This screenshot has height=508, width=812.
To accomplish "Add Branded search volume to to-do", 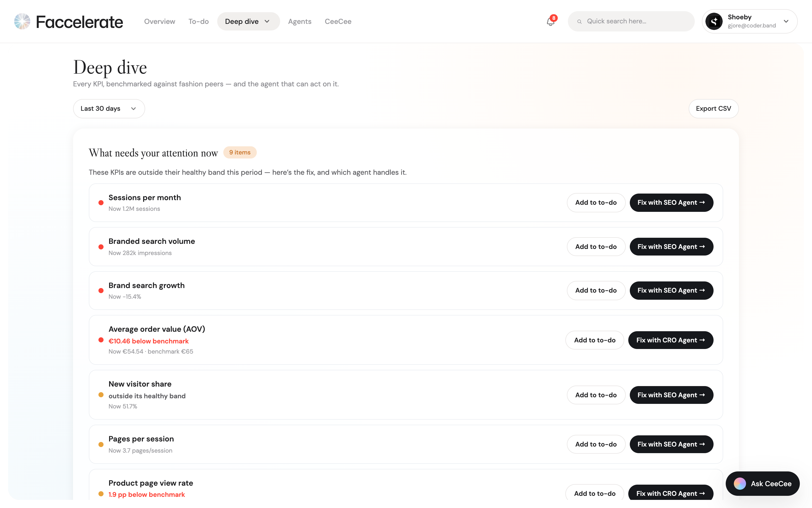I will point(596,247).
